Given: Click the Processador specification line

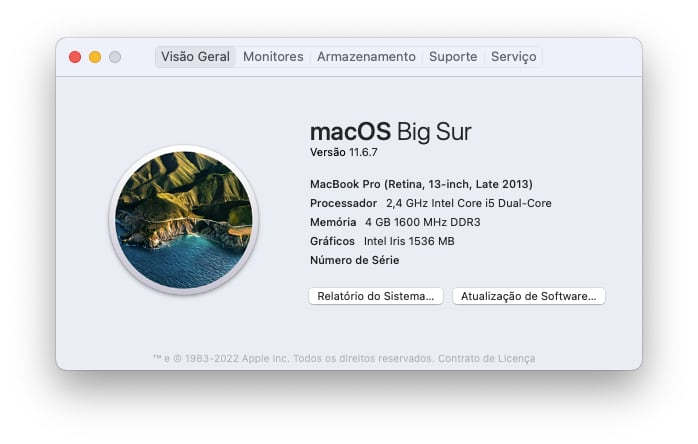Looking at the screenshot, I should pos(430,203).
